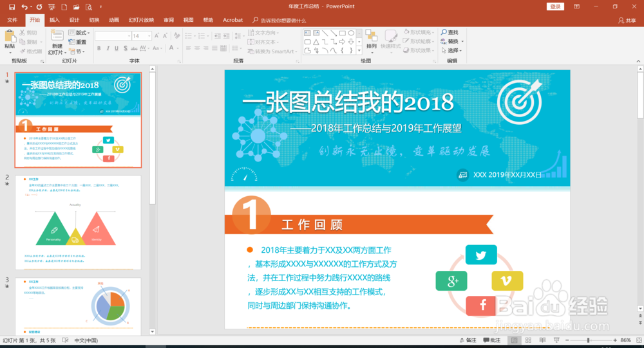Decrease the font size
The image size is (644, 348).
[x=165, y=36]
